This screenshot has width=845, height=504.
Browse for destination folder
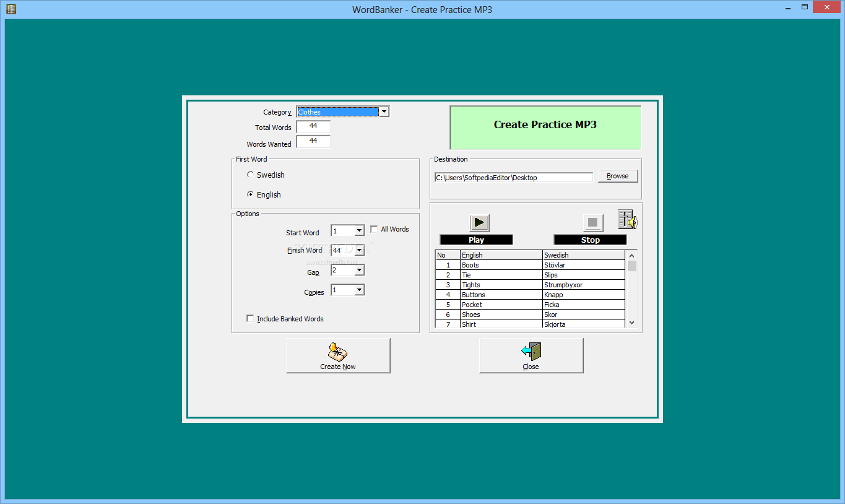click(618, 176)
